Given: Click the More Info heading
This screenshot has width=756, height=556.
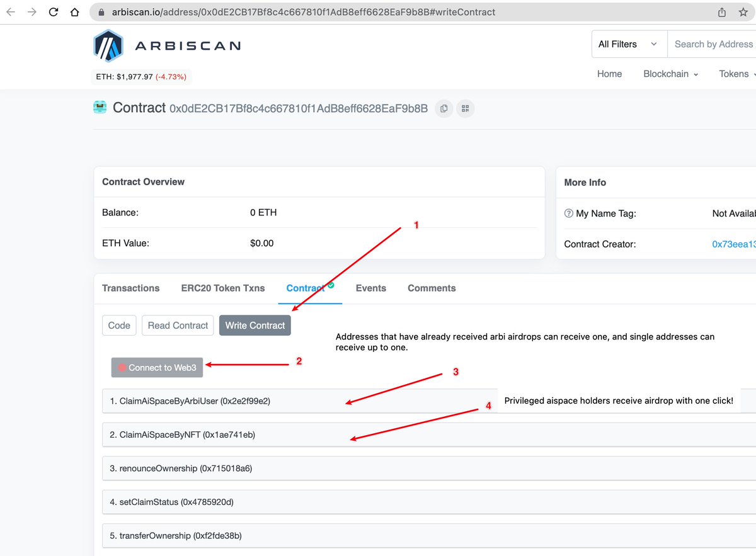Looking at the screenshot, I should (585, 183).
